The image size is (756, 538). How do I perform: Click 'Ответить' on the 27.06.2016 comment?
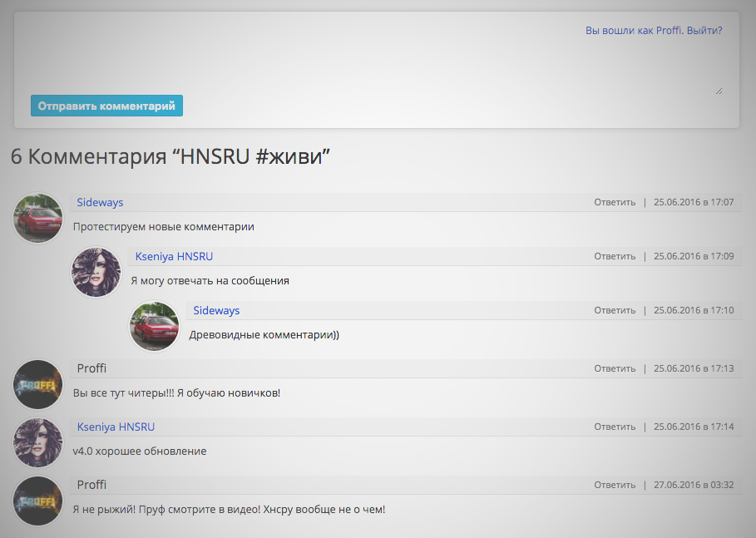(614, 485)
